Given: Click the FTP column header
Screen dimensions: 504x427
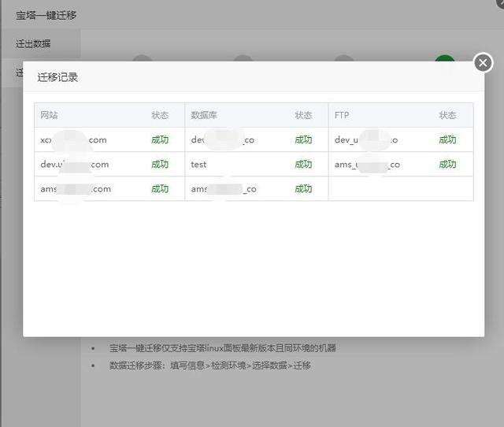Looking at the screenshot, I should coord(342,115).
